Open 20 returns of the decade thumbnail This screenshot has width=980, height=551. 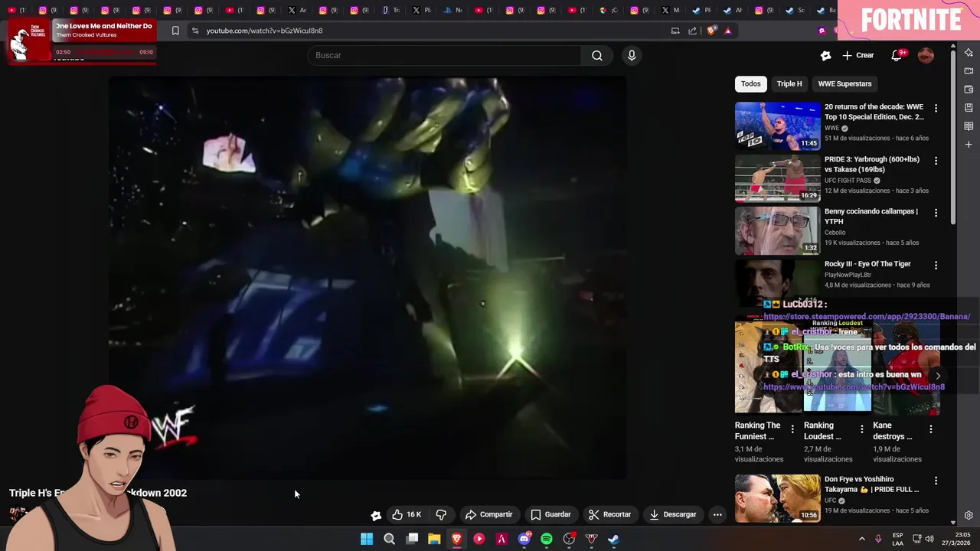click(777, 126)
